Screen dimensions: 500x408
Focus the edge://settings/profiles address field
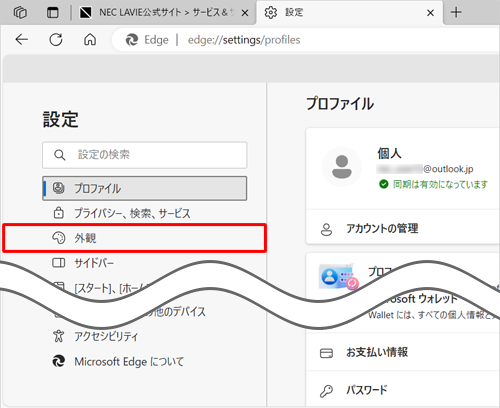[x=244, y=40]
